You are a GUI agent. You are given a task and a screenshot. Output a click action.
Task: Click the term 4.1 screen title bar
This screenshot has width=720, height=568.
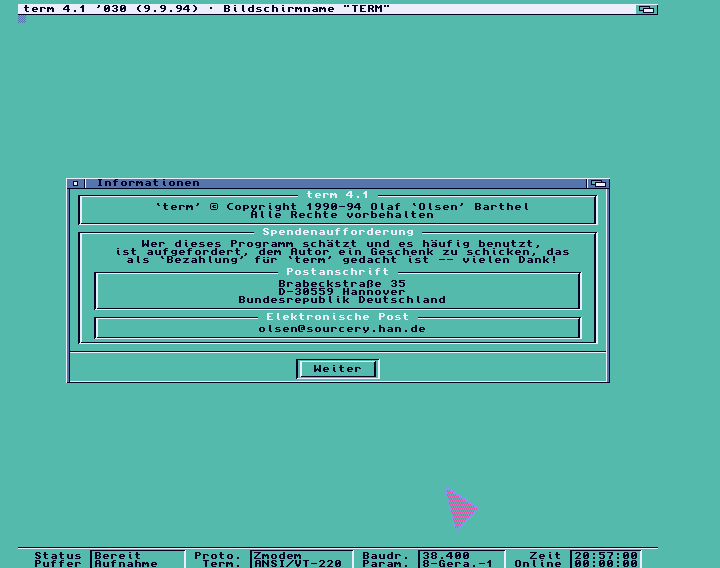[300, 9]
